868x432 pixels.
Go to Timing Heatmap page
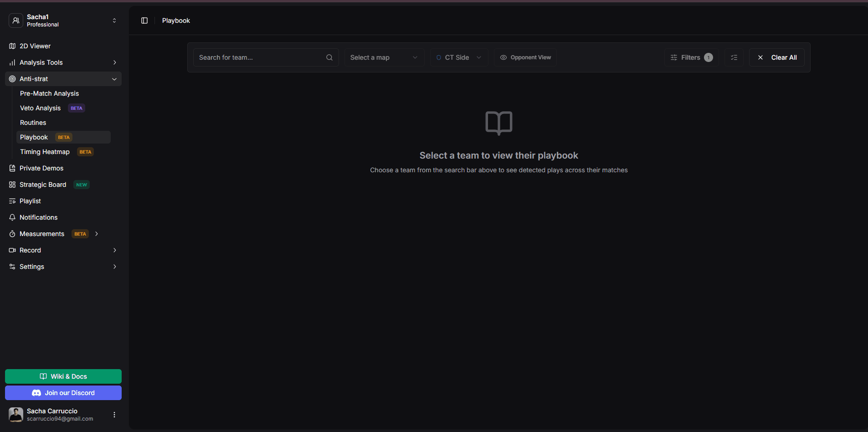[x=45, y=152]
